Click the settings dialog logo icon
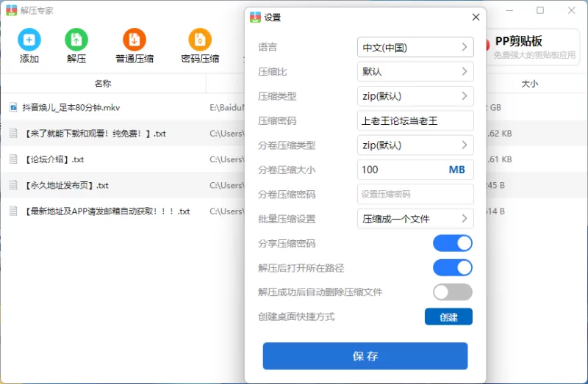 (255, 17)
